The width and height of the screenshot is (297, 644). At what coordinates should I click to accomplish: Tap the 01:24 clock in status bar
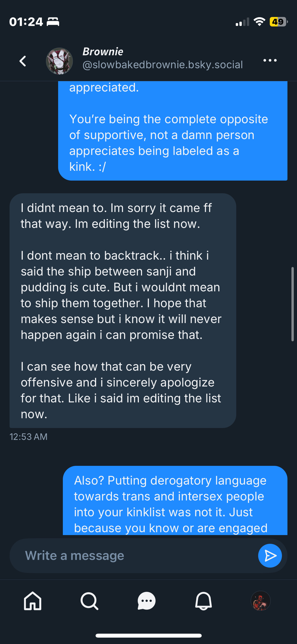click(26, 22)
